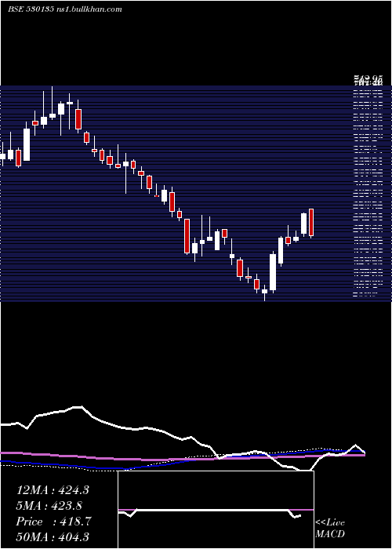Click the '5MA : 423.8' value
Viewport: 392px width, 549px height.
[x=50, y=506]
